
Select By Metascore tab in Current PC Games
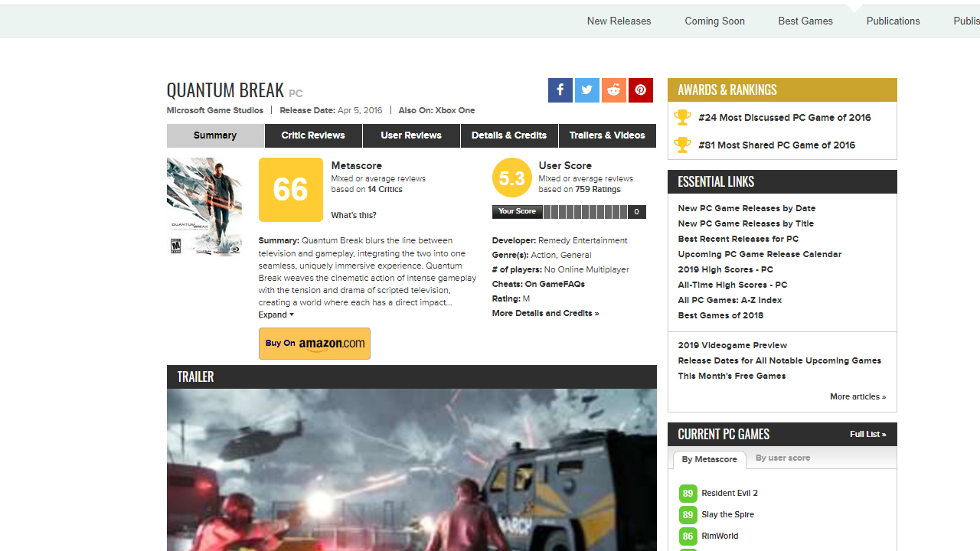coord(710,459)
